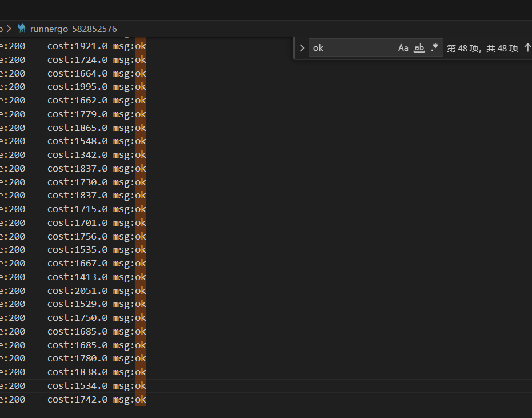Click the highlighted "ok" on cost:1921.0 line
This screenshot has width=532, height=418.
point(140,46)
